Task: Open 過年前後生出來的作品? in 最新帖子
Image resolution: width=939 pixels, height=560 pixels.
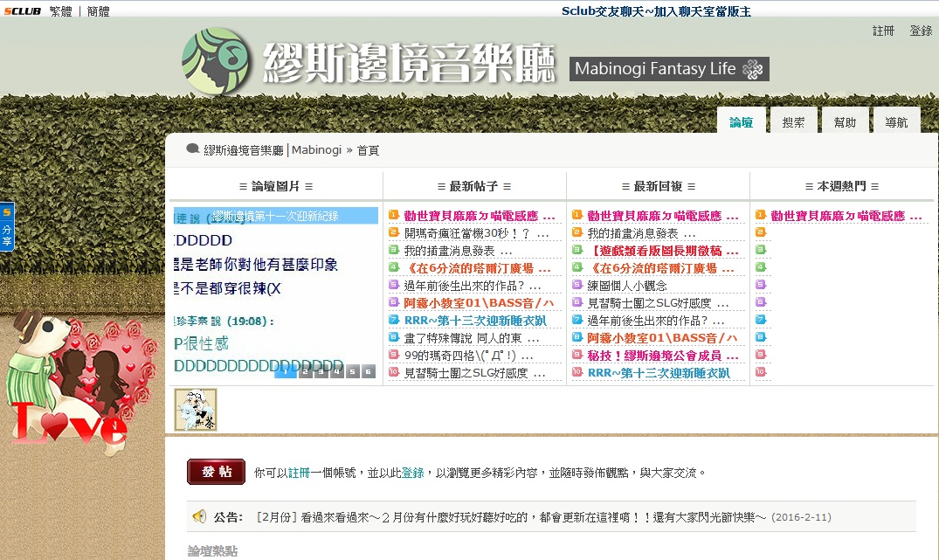Action: click(473, 286)
